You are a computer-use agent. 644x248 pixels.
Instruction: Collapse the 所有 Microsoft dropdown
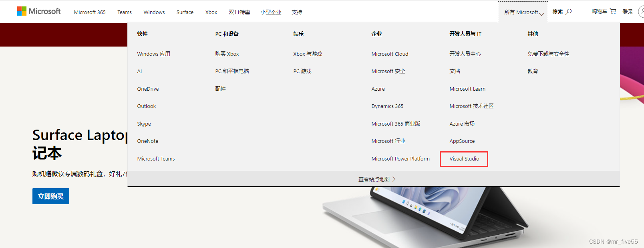pyautogui.click(x=523, y=12)
